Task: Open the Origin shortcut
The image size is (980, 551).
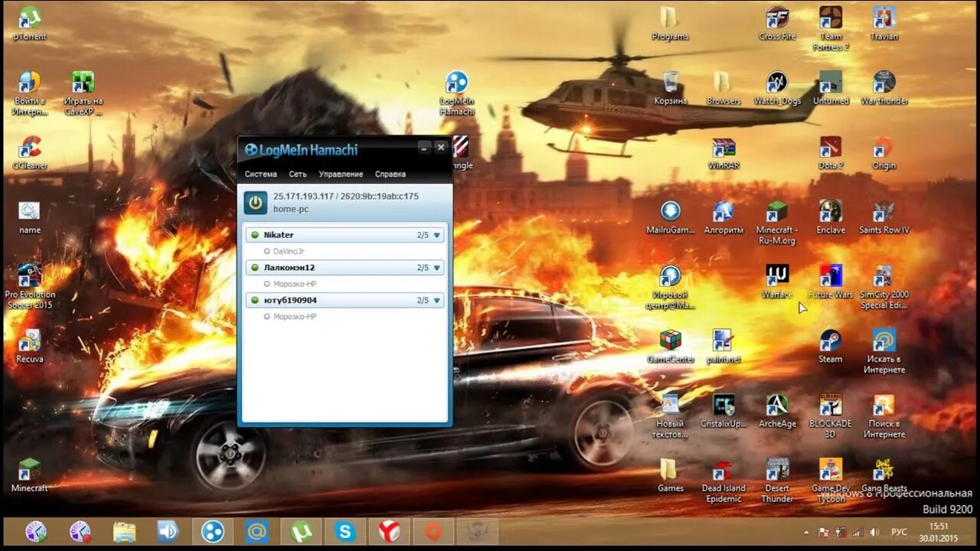Action: (x=884, y=152)
